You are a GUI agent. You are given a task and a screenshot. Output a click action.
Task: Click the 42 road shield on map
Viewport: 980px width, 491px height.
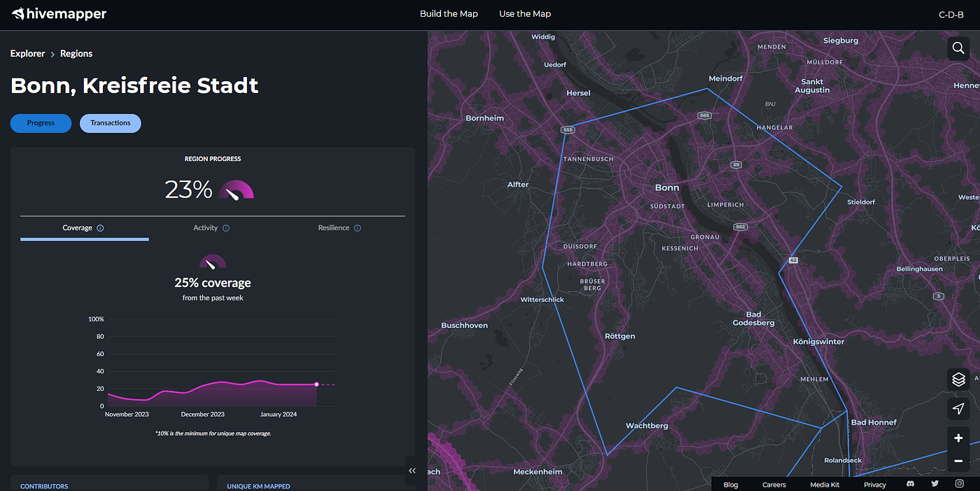point(793,260)
